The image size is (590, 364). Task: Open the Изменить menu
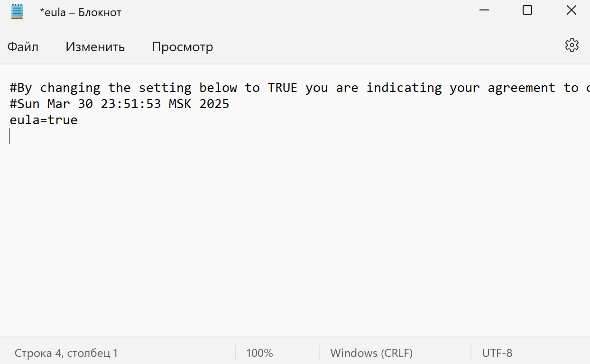tap(95, 47)
